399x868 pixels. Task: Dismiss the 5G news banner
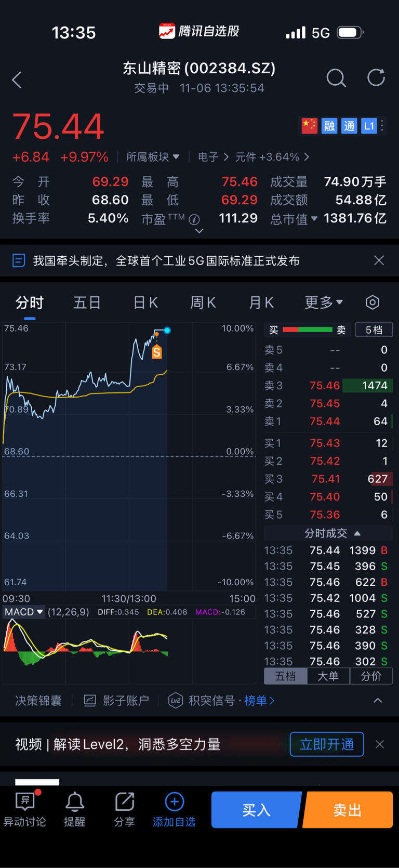(379, 260)
